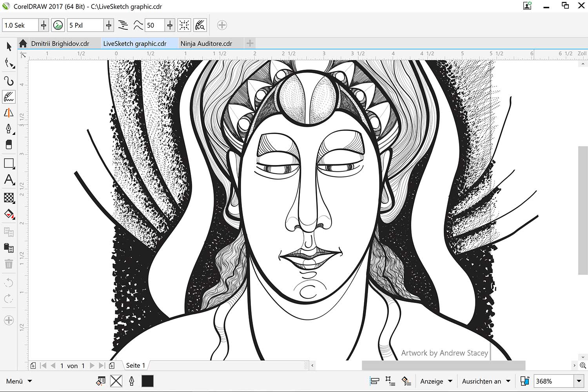Pick the Text tool
This screenshot has height=392, width=588.
point(9,180)
